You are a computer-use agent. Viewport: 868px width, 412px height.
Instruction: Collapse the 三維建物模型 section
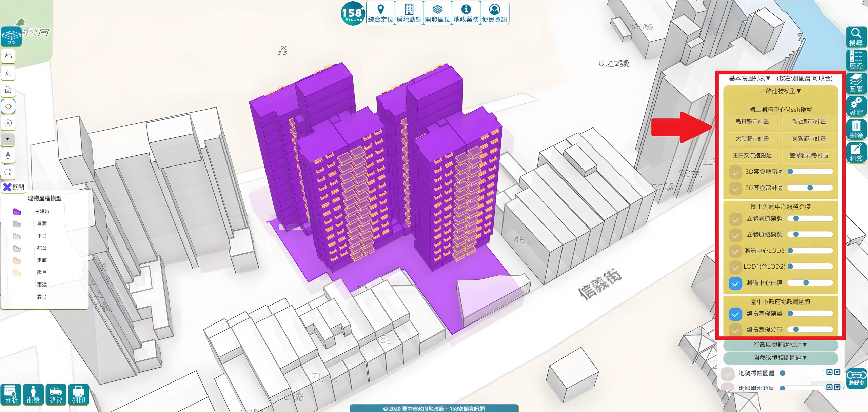click(x=780, y=91)
